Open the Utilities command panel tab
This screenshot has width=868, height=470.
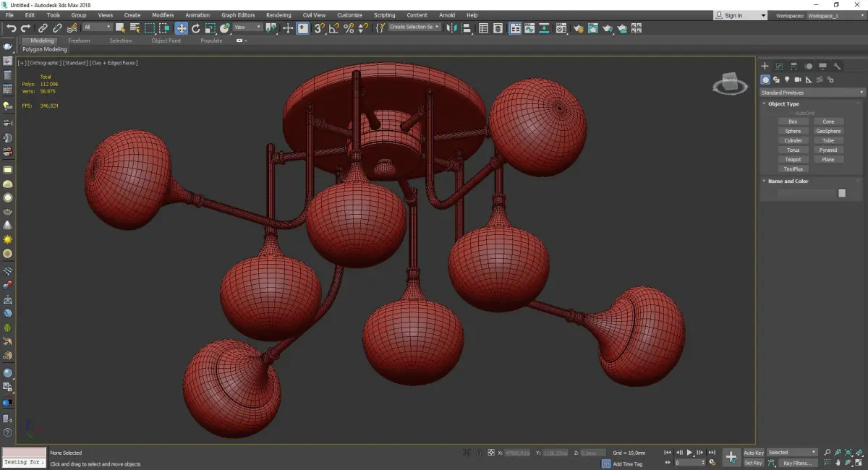(x=837, y=67)
